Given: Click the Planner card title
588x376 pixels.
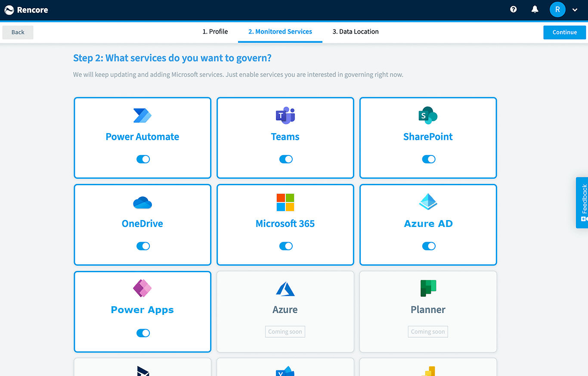Looking at the screenshot, I should pyautogui.click(x=428, y=310).
